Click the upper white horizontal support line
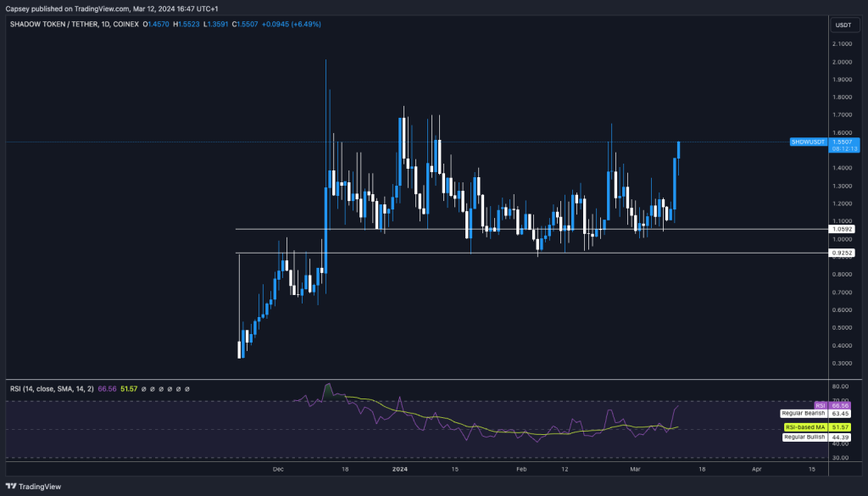This screenshot has height=496, width=868. (509, 229)
